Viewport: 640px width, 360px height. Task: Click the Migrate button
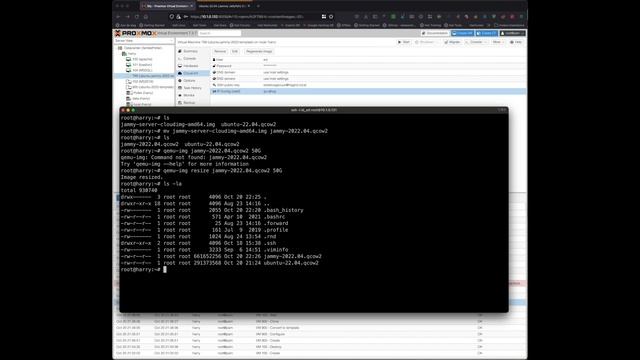[452, 42]
